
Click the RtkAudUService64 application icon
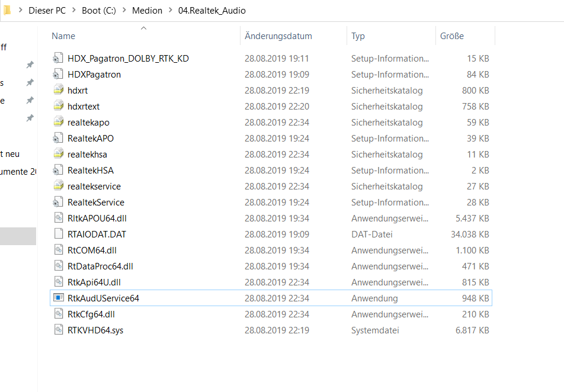(57, 298)
